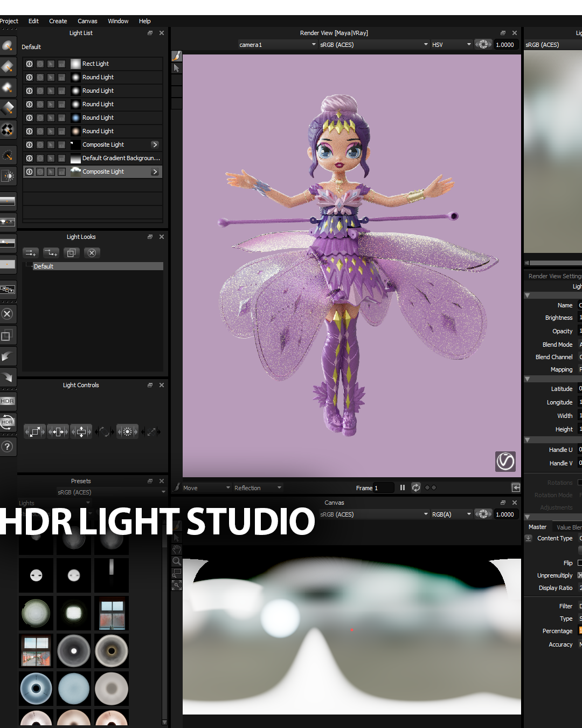
Task: Toggle the Unpremultiply checkbox
Action: (580, 575)
